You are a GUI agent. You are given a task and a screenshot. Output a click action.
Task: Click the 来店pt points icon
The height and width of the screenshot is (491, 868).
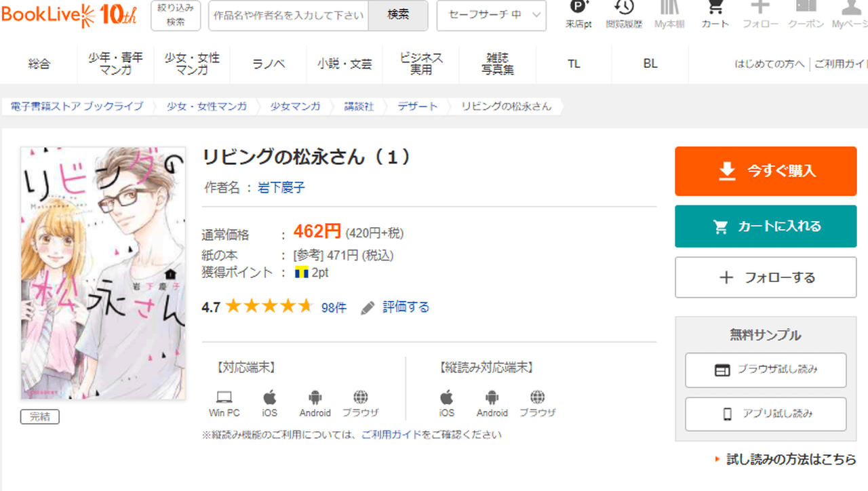(578, 9)
